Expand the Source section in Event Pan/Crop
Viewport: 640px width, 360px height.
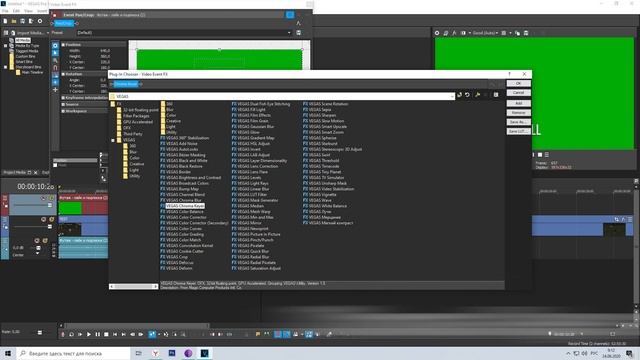(63, 104)
